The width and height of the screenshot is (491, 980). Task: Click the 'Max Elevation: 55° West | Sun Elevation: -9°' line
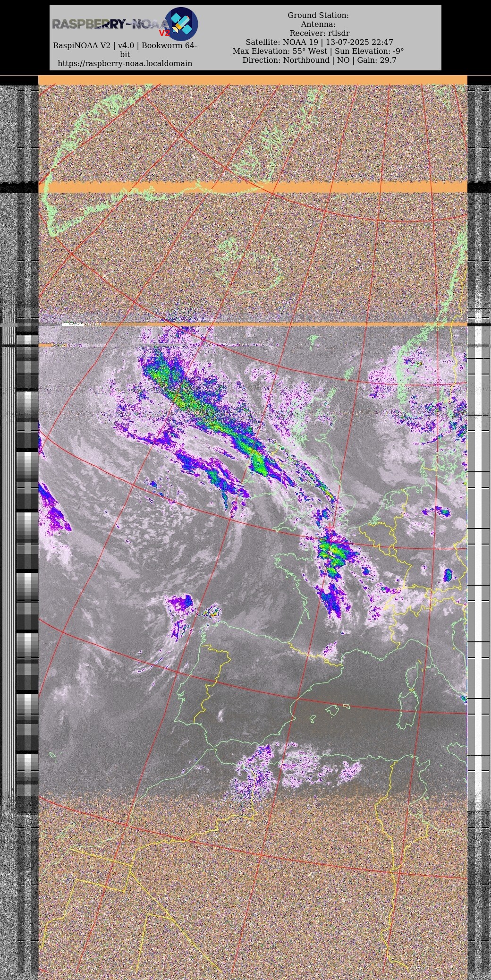pyautogui.click(x=318, y=51)
